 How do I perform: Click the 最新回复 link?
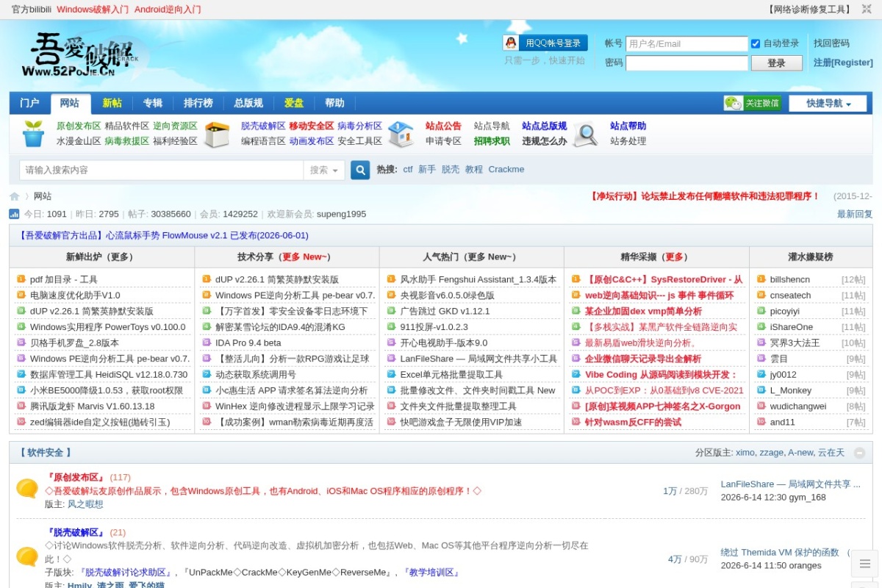(855, 214)
